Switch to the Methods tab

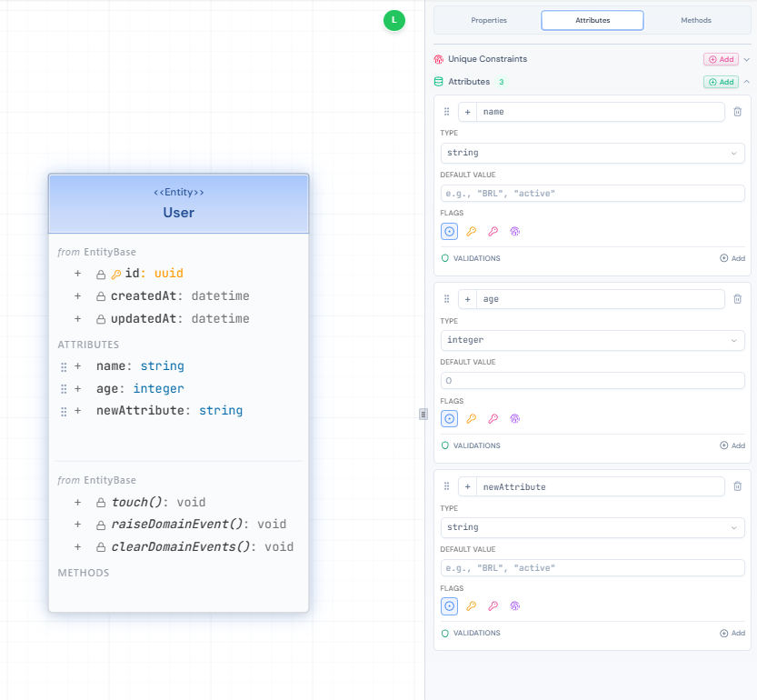(x=696, y=20)
